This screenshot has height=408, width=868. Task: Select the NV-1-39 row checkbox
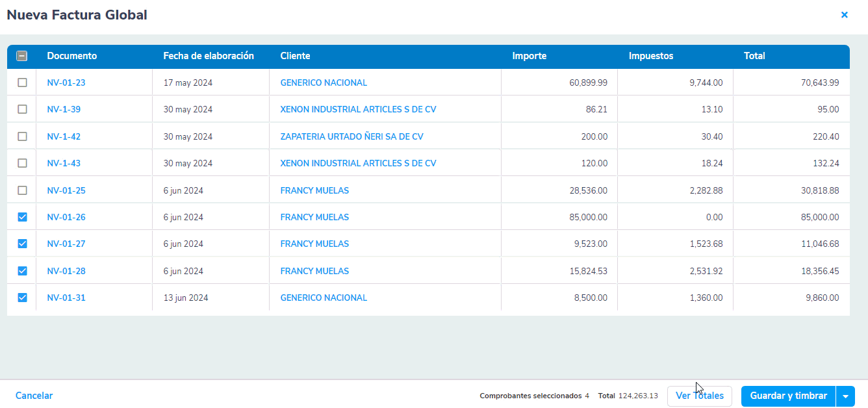pos(22,109)
